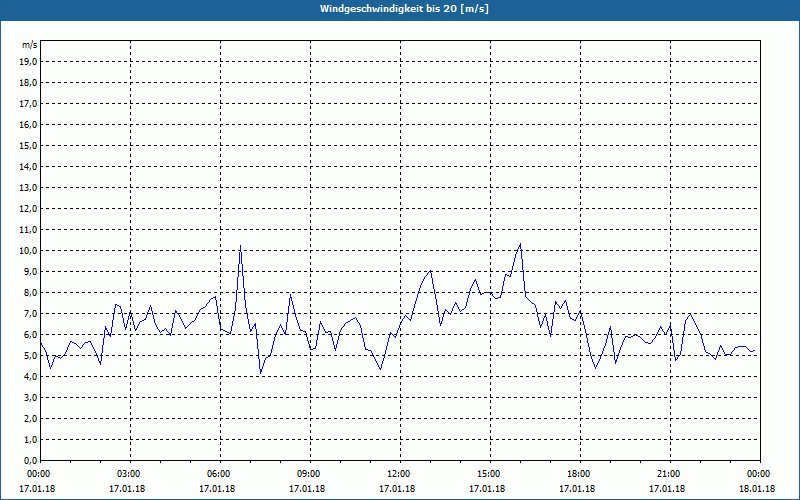
Task: Click the 6,0 y-axis label
Action: pos(31,335)
